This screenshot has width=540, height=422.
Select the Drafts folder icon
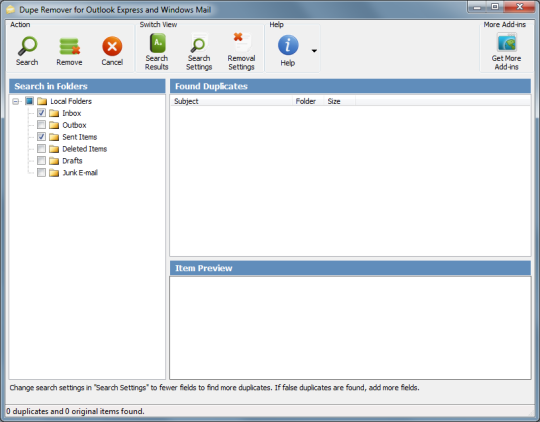coord(54,161)
